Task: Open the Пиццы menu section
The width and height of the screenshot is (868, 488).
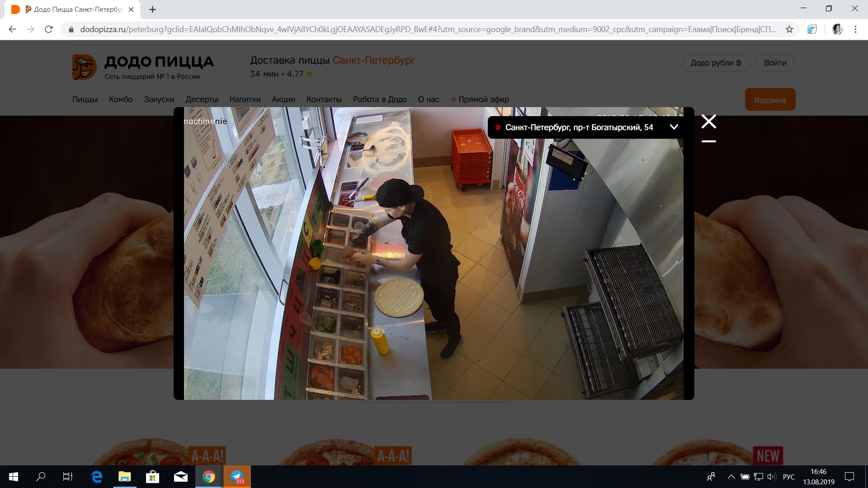Action: tap(85, 99)
